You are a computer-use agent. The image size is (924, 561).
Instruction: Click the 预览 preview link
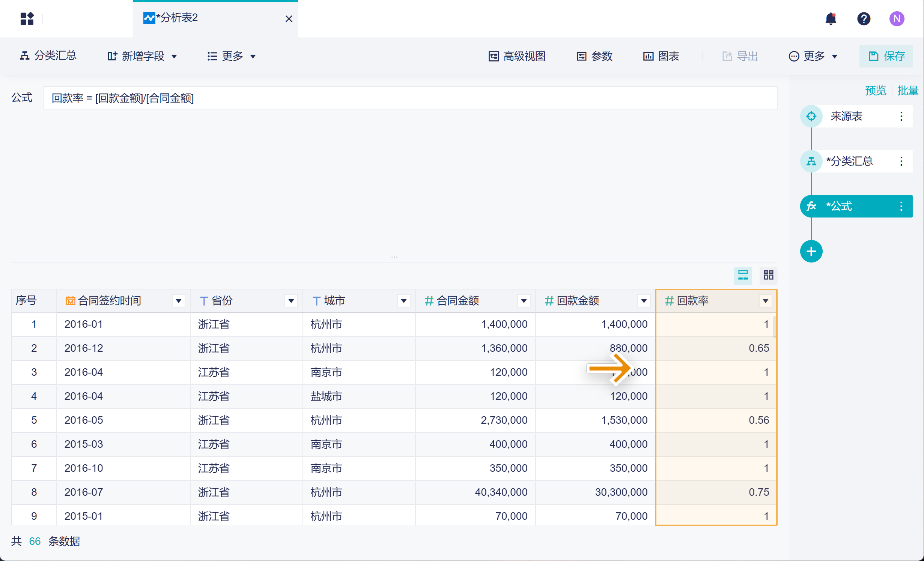pos(875,90)
